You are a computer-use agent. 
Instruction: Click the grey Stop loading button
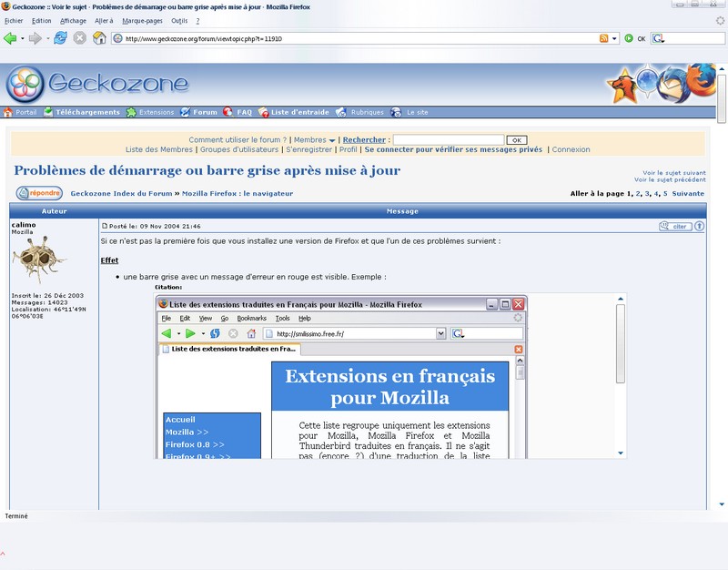80,38
